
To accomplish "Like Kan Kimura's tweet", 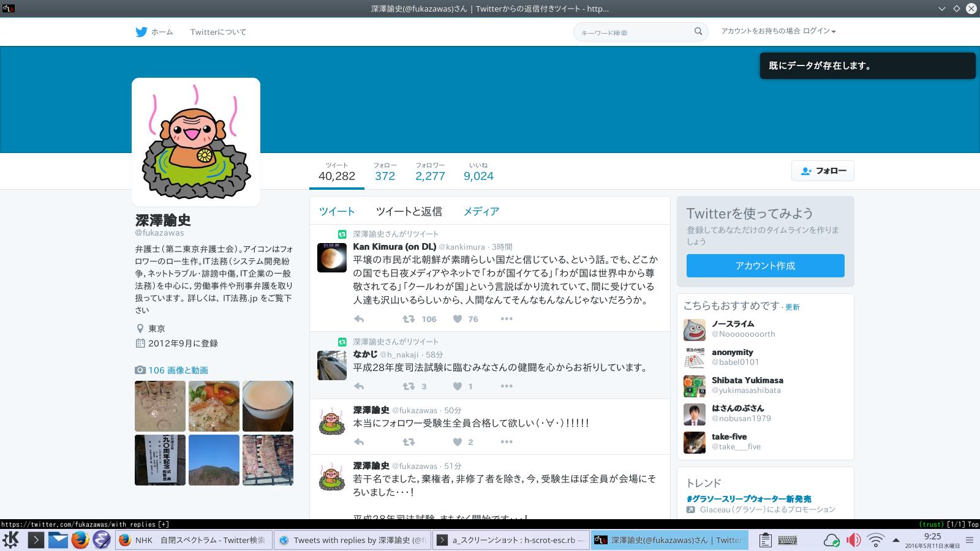I will [x=458, y=319].
